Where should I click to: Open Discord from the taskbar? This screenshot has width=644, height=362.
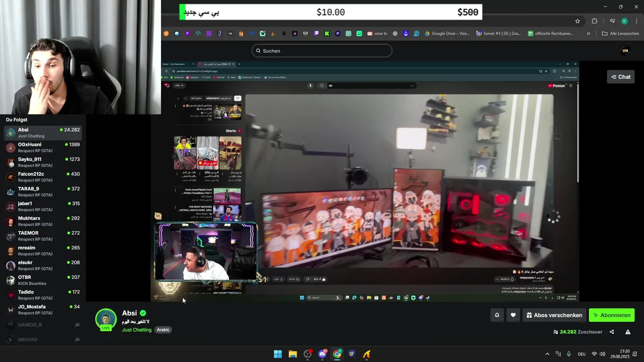[x=323, y=354]
